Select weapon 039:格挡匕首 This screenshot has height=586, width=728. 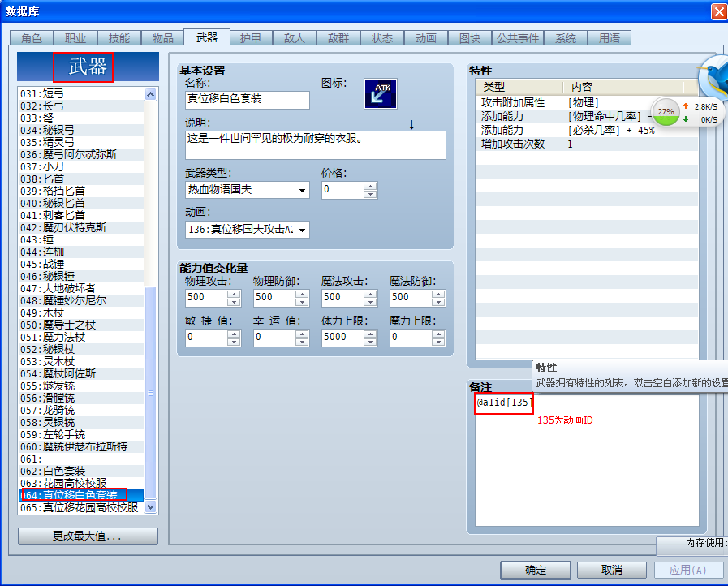81,191
